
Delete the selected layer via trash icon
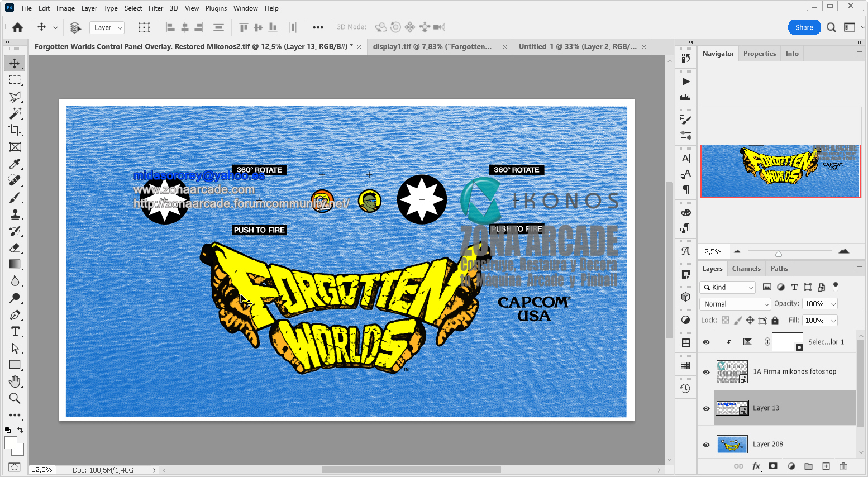tap(843, 466)
